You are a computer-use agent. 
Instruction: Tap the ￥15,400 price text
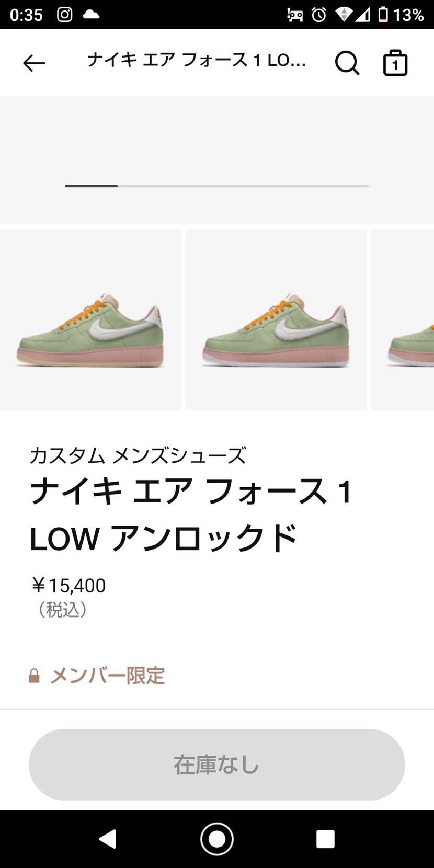(68, 585)
